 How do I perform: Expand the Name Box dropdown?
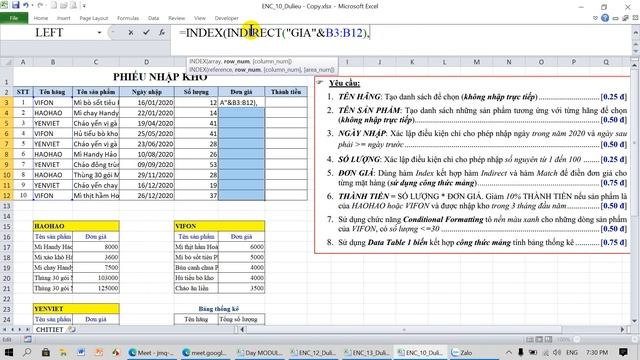[99, 32]
